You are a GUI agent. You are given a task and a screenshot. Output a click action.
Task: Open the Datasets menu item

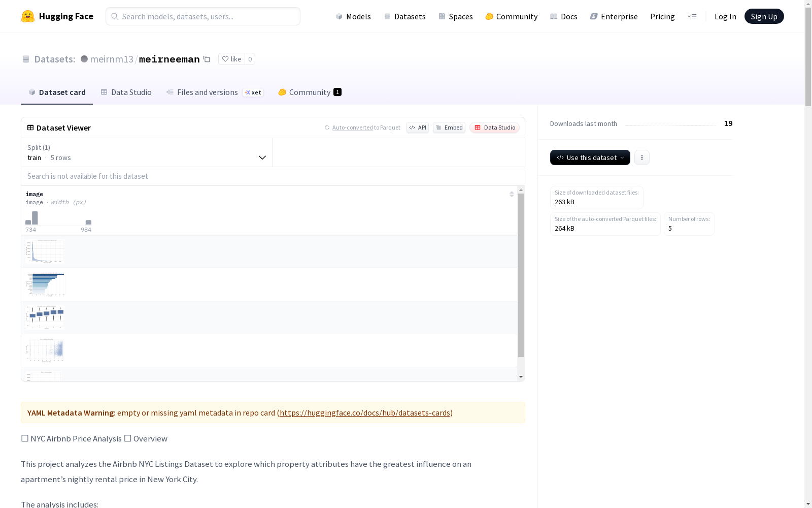click(x=404, y=16)
